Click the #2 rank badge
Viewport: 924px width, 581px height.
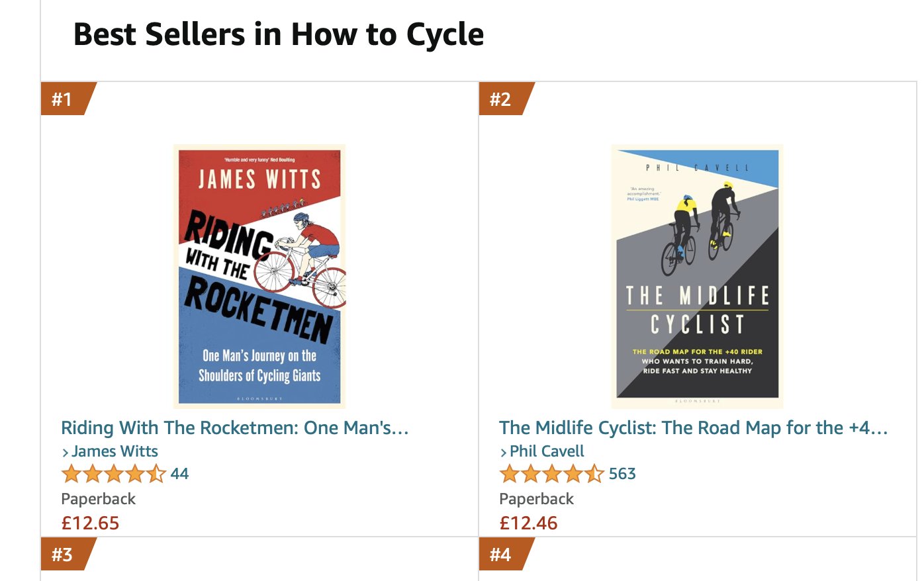coord(506,99)
